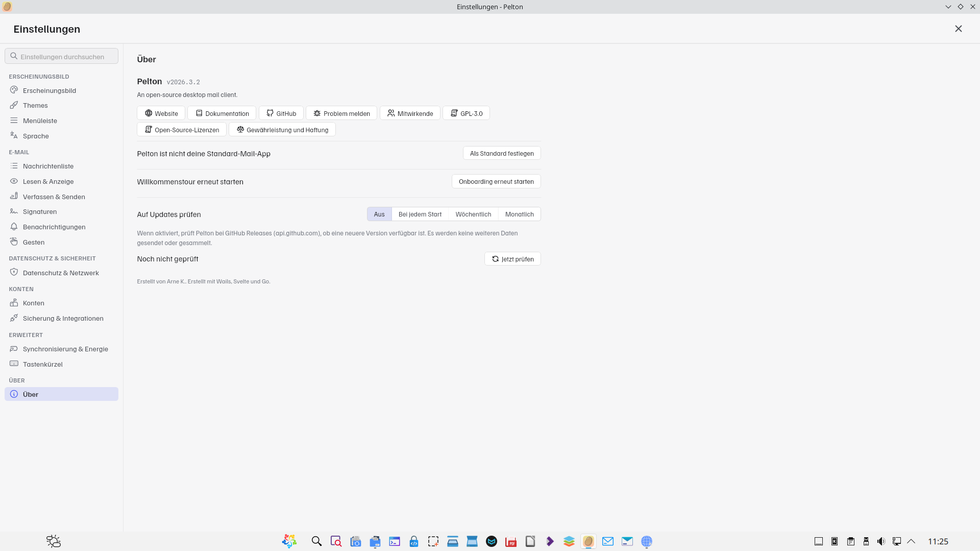The width and height of the screenshot is (980, 551).
Task: Open the Open-Source-Lizenzen page
Action: click(x=182, y=130)
